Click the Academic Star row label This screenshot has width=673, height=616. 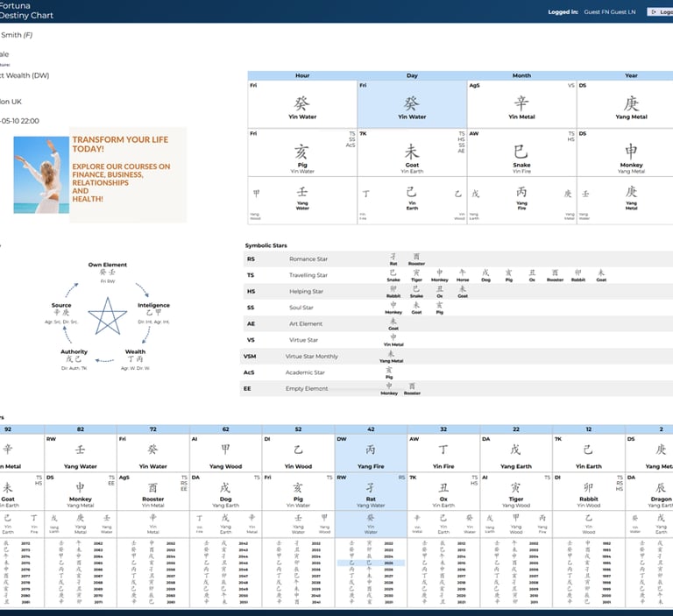(x=305, y=372)
